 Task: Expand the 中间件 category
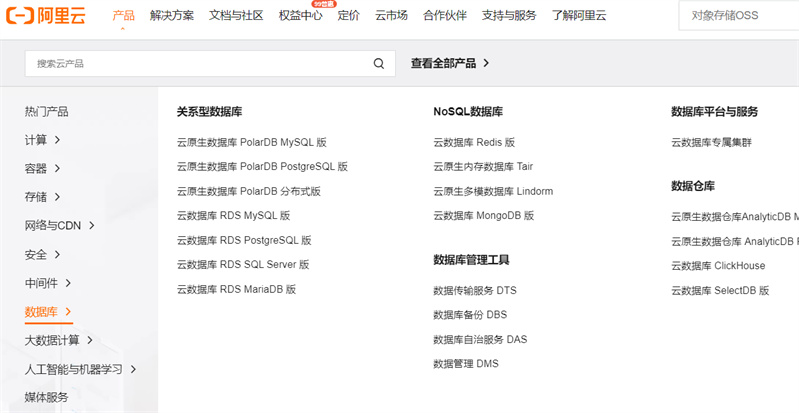[48, 283]
